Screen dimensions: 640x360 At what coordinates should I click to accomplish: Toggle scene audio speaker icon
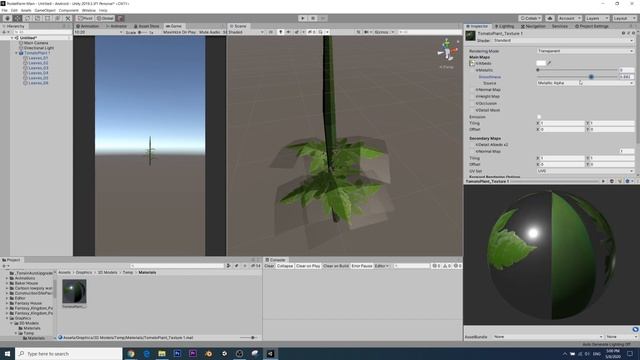[288, 32]
